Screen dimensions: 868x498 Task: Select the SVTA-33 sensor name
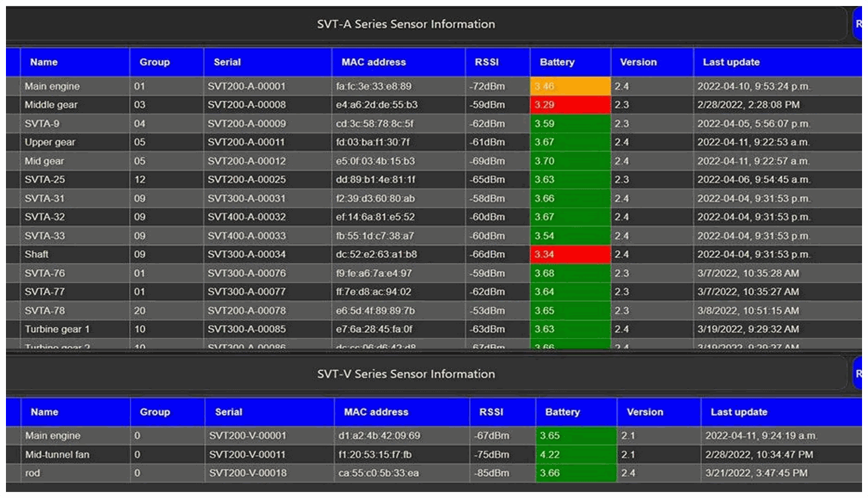(44, 235)
